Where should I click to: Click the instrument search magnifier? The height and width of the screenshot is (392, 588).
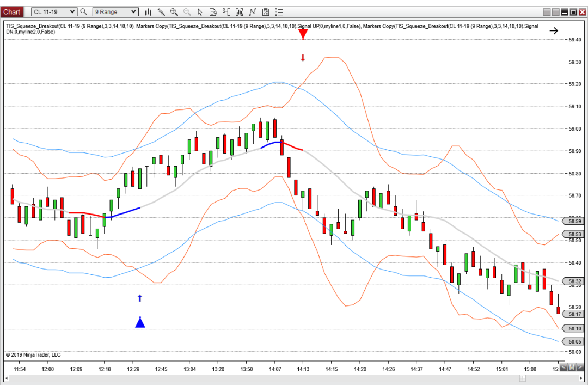84,12
